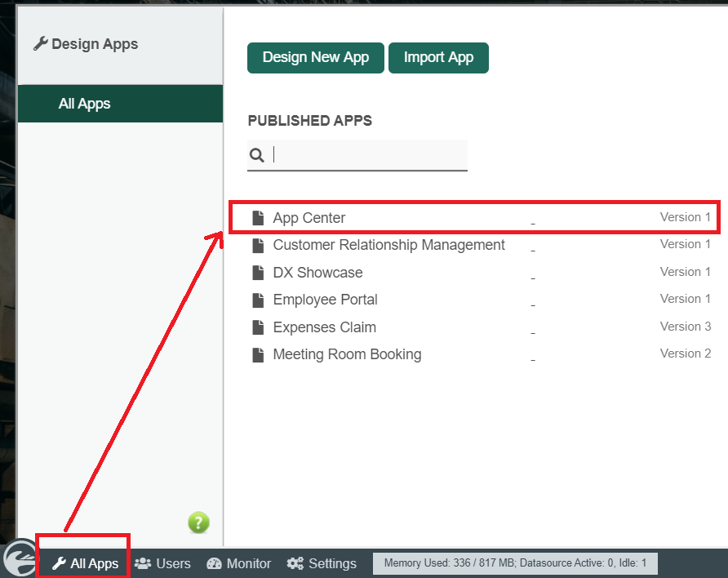Focus the published apps search field
The height and width of the screenshot is (578, 728).
367,155
